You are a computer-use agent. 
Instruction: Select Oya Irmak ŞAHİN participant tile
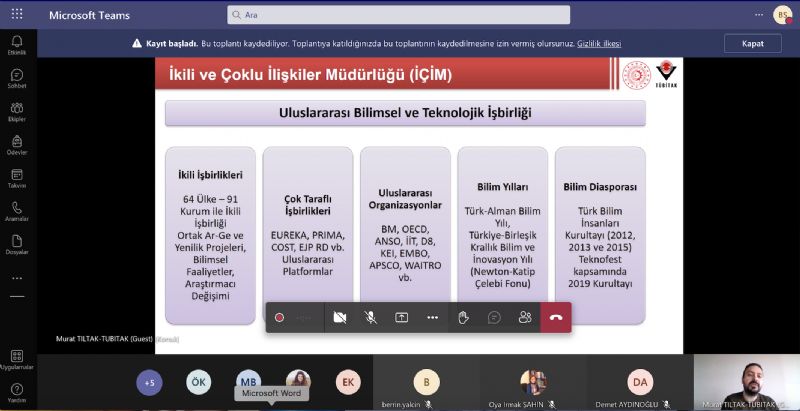tap(533, 383)
